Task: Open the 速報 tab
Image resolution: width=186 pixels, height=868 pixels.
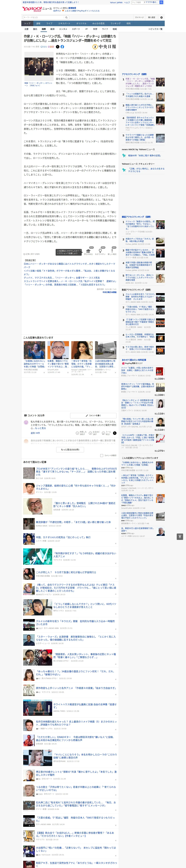Action: pyautogui.click(x=38, y=24)
